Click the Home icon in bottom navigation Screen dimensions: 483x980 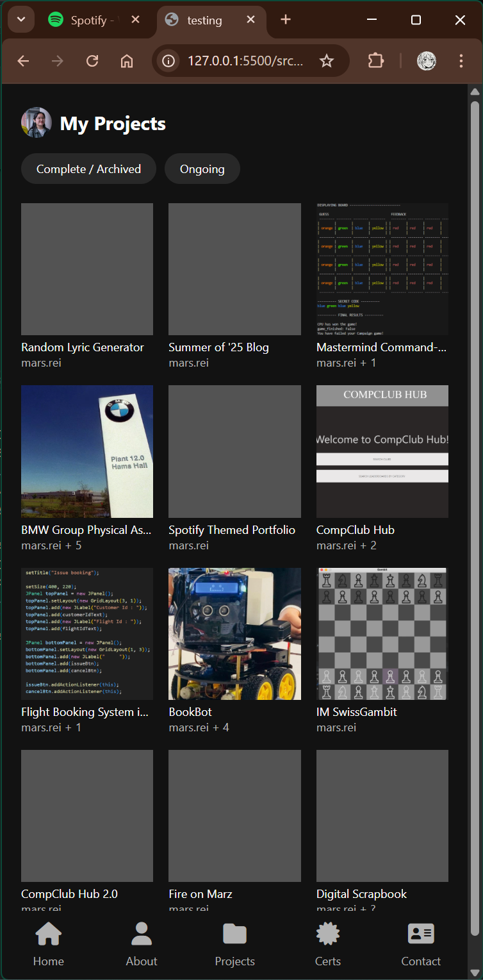tap(49, 934)
